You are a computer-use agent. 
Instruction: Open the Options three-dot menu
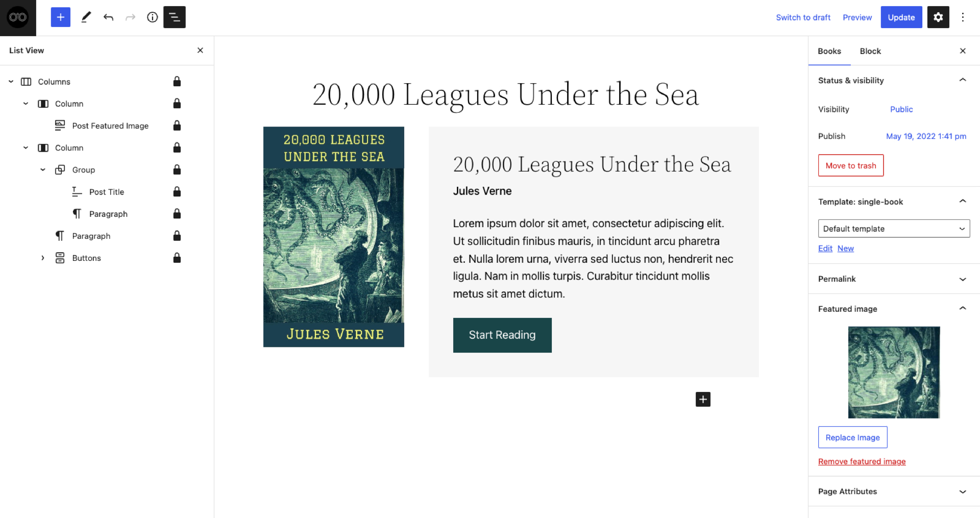click(963, 17)
